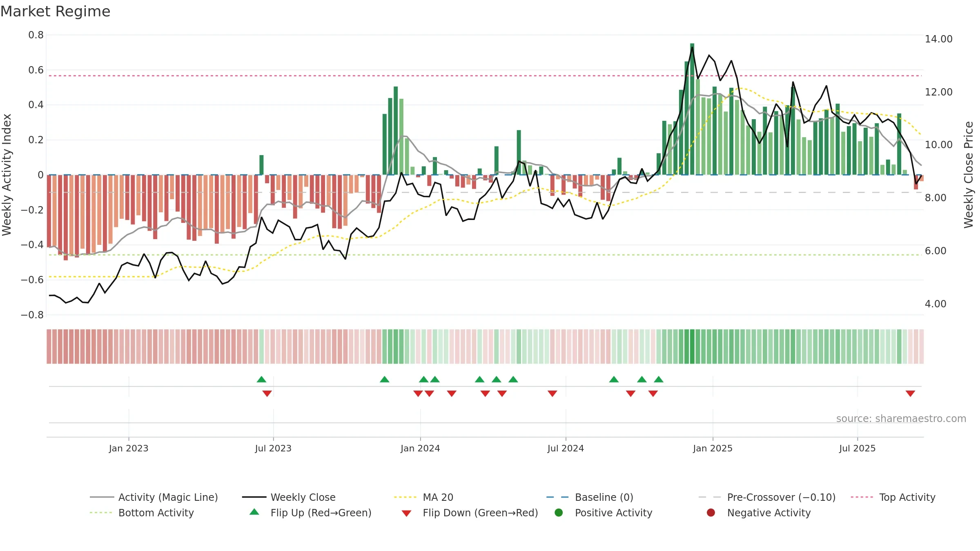The width and height of the screenshot is (980, 551).
Task: Click the Flip Up (Red→Green) legend text
Action: click(x=321, y=513)
